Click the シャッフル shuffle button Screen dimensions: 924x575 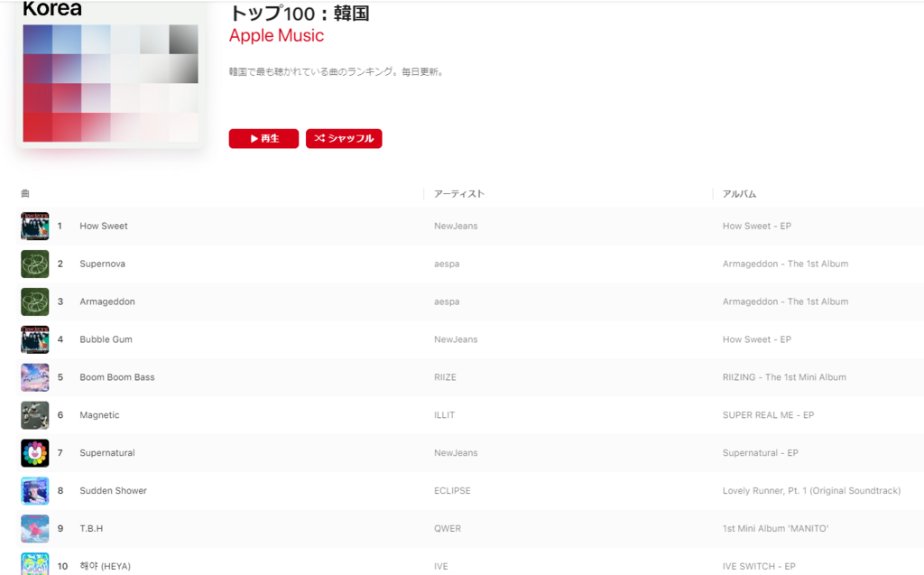(x=344, y=138)
